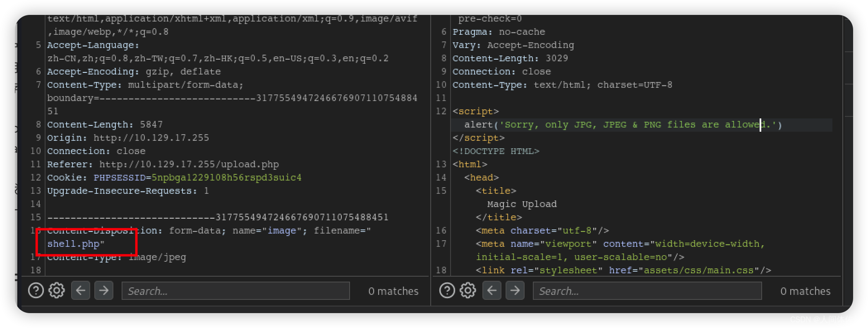This screenshot has width=868, height=328.
Task: Go to previous search match in response
Action: (x=492, y=291)
